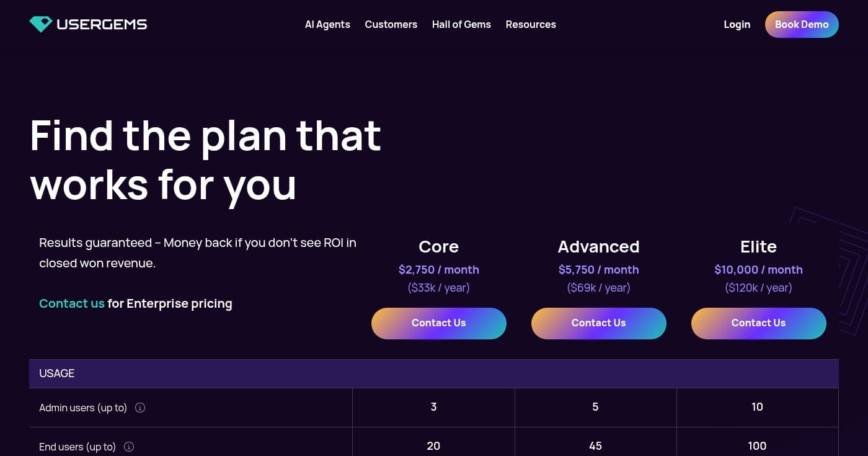The image size is (868, 456).
Task: Open the info tooltip beside Admin users
Action: click(140, 408)
